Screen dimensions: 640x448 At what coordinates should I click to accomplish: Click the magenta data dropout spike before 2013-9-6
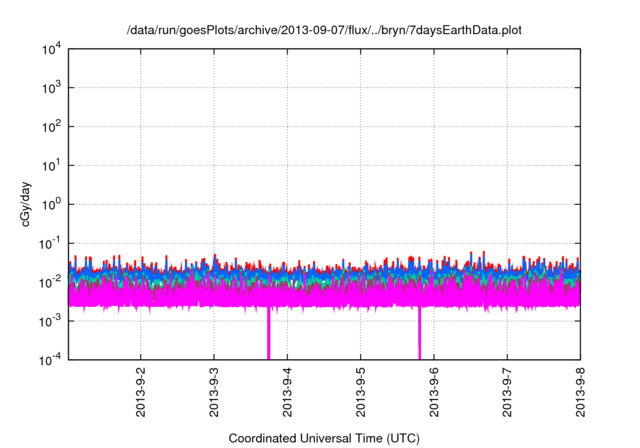tap(419, 333)
